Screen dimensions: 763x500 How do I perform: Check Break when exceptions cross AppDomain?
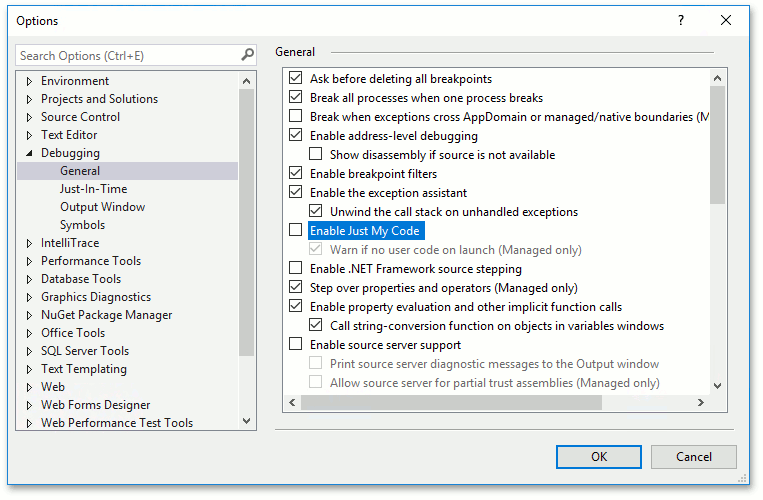coord(295,116)
